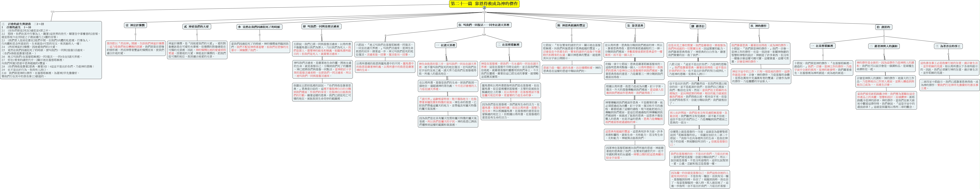This screenshot has width=980, height=189.
Task: Select the box starting 神生命救恩的第三步
Action: (447, 68)
